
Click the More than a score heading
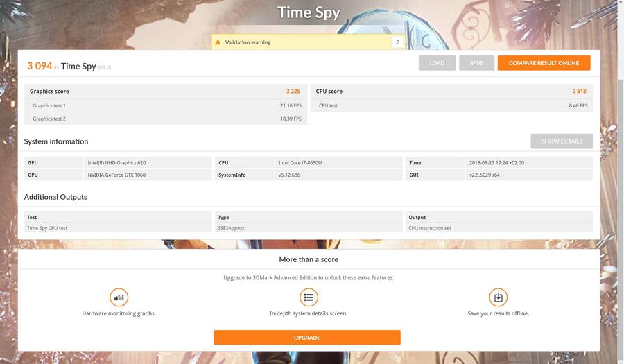pyautogui.click(x=309, y=259)
